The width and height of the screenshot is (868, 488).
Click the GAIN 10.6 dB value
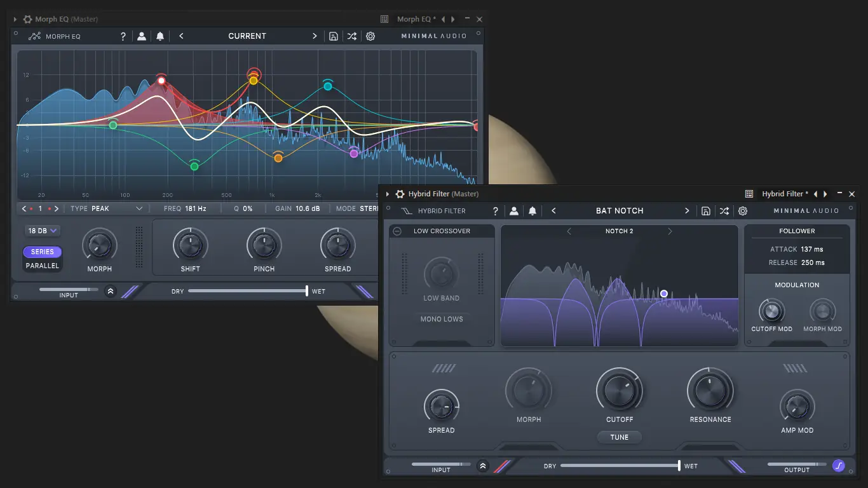308,208
